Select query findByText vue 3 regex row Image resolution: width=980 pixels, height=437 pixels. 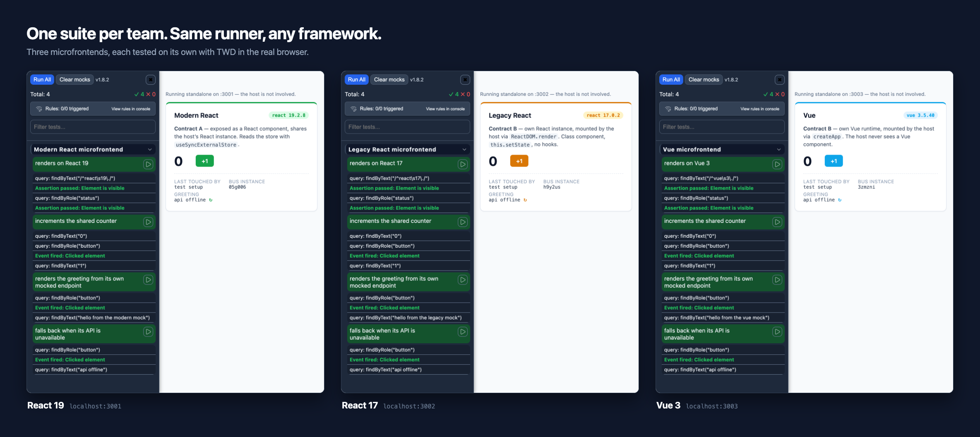point(723,178)
